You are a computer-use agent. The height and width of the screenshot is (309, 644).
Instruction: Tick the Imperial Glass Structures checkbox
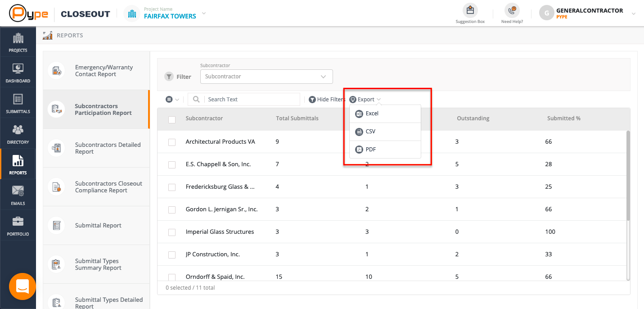pyautogui.click(x=172, y=232)
